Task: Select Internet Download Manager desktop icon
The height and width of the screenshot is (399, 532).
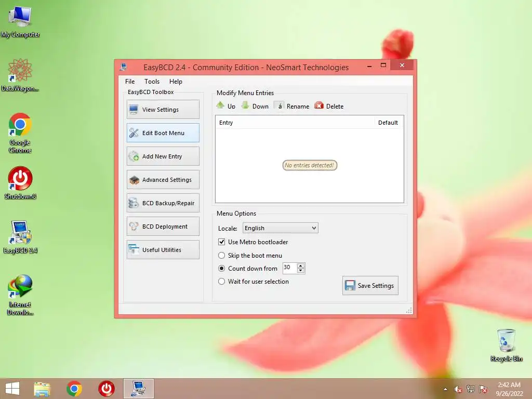Action: (20, 295)
